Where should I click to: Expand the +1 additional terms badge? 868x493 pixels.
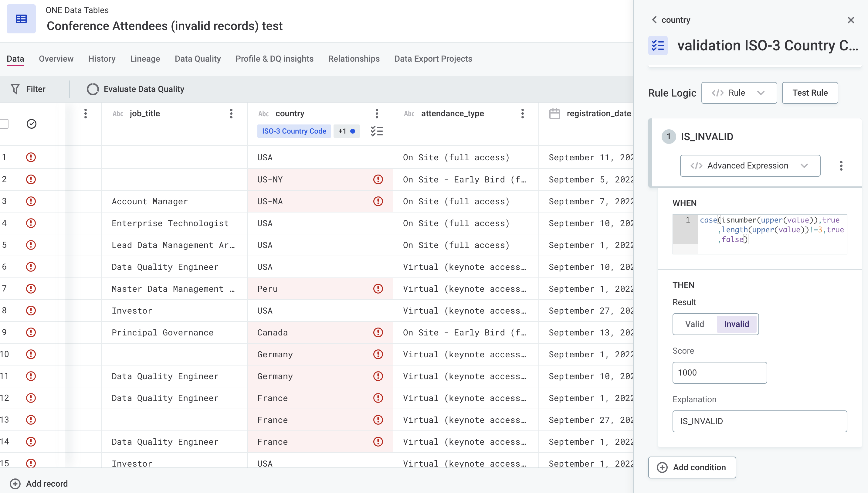click(347, 131)
